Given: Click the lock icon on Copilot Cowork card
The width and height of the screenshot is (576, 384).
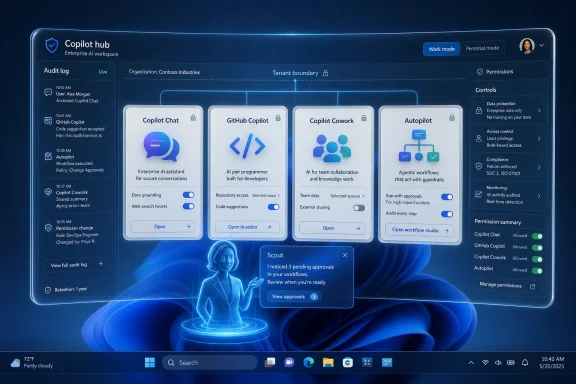Looking at the screenshot, I should click(364, 118).
